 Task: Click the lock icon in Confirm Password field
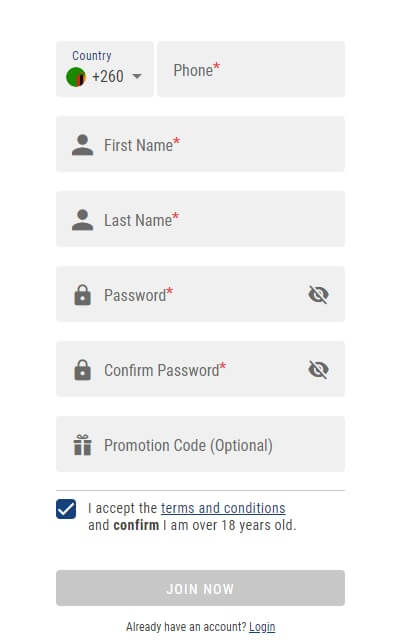pyautogui.click(x=82, y=369)
